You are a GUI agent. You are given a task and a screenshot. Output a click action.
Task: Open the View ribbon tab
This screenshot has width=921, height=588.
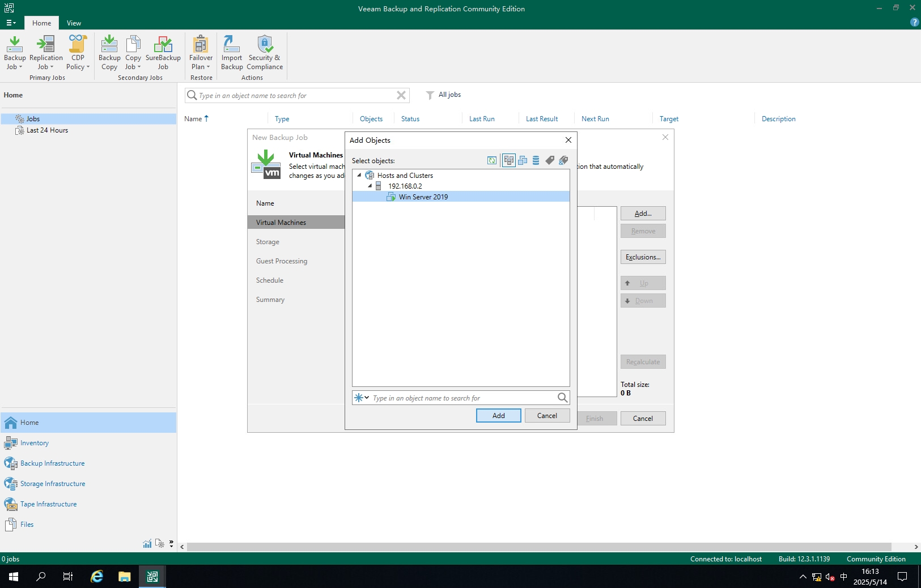[74, 23]
